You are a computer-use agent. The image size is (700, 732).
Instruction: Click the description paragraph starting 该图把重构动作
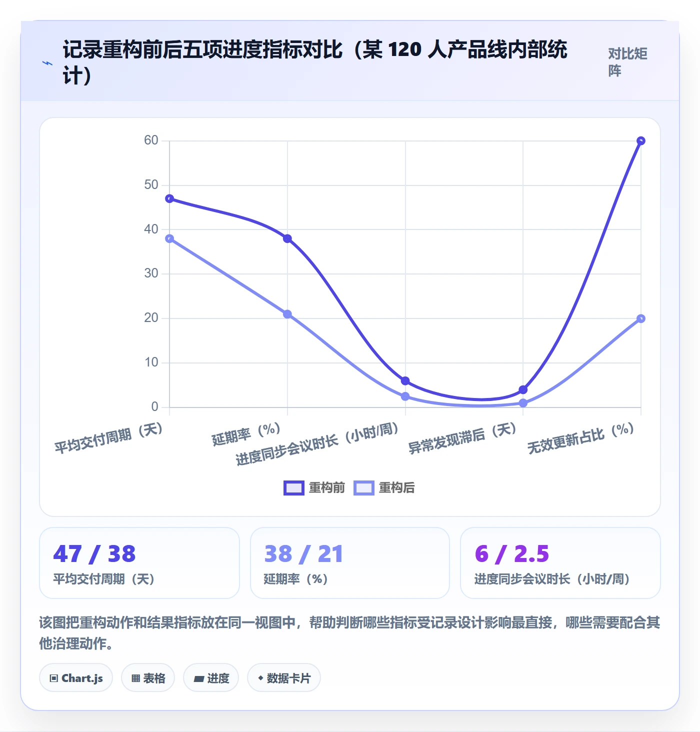click(x=350, y=633)
